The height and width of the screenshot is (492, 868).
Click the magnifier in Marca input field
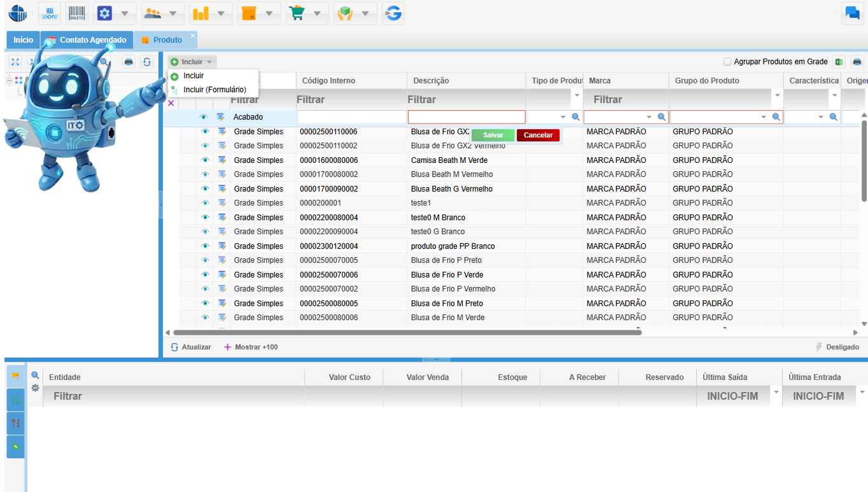click(x=661, y=117)
